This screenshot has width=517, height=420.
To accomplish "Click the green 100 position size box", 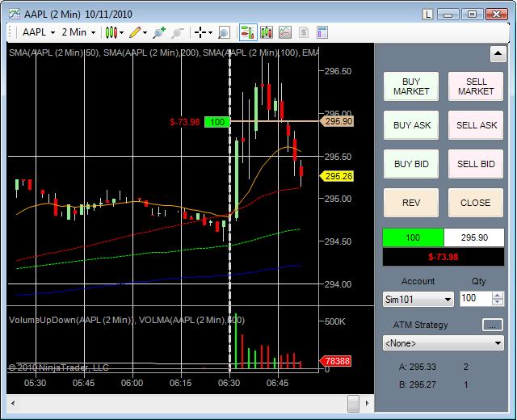I will coord(413,237).
